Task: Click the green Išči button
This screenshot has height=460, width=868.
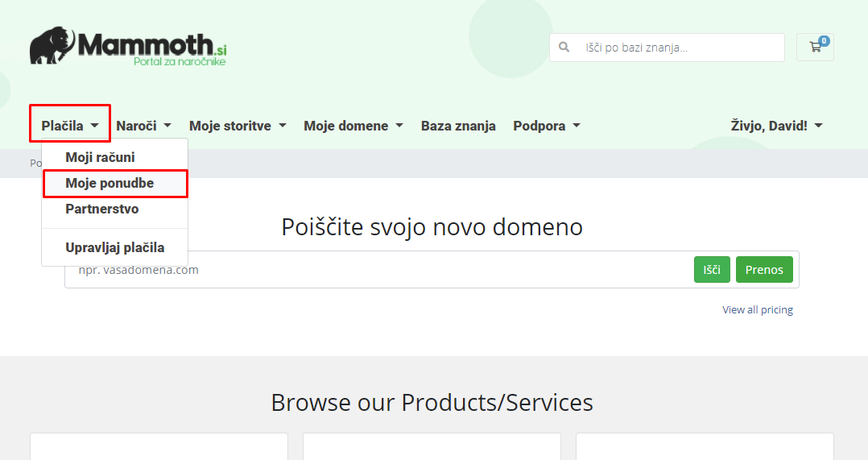Action: point(712,270)
